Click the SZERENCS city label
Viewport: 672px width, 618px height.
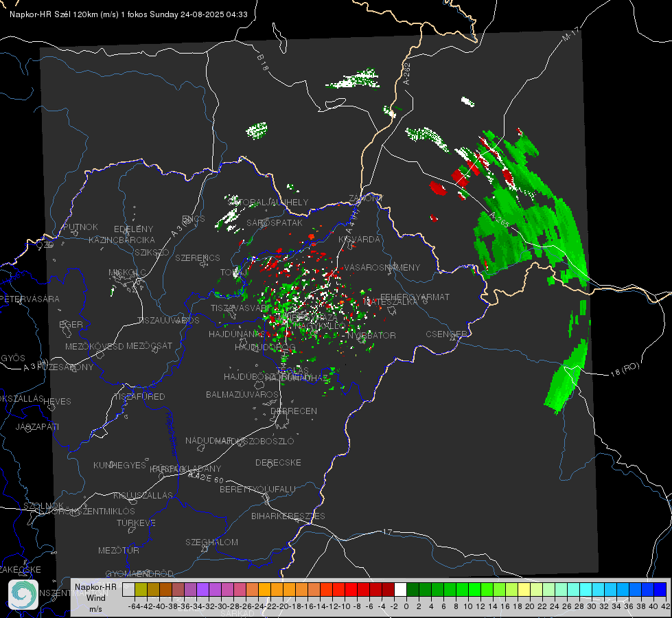pyautogui.click(x=198, y=257)
